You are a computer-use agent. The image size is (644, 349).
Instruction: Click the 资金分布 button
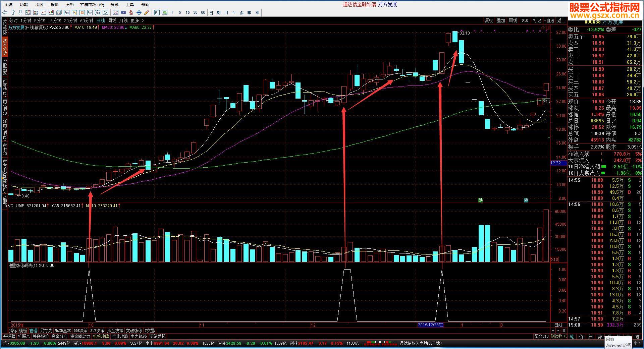pos(59,336)
